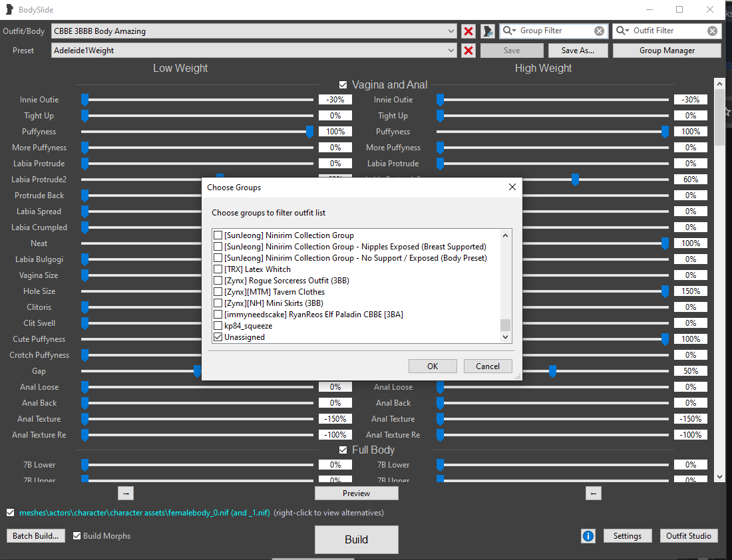
Task: Cancel the Choose Groups dialog
Action: coord(487,366)
